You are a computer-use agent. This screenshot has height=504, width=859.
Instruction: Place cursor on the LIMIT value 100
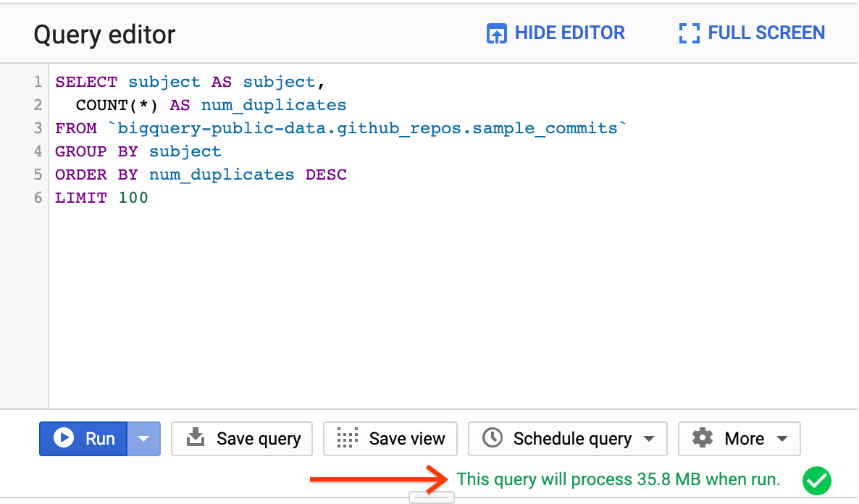(133, 198)
